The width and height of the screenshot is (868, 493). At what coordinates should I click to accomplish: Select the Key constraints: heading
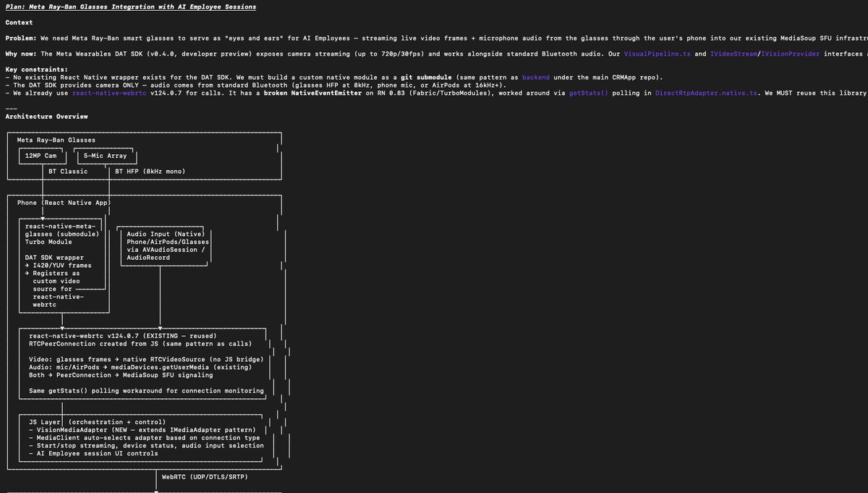(x=37, y=69)
